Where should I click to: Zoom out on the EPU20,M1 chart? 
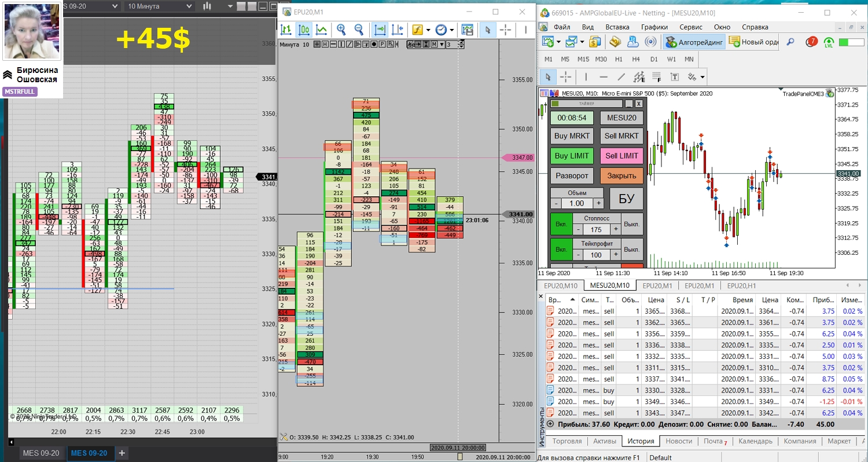(x=359, y=30)
